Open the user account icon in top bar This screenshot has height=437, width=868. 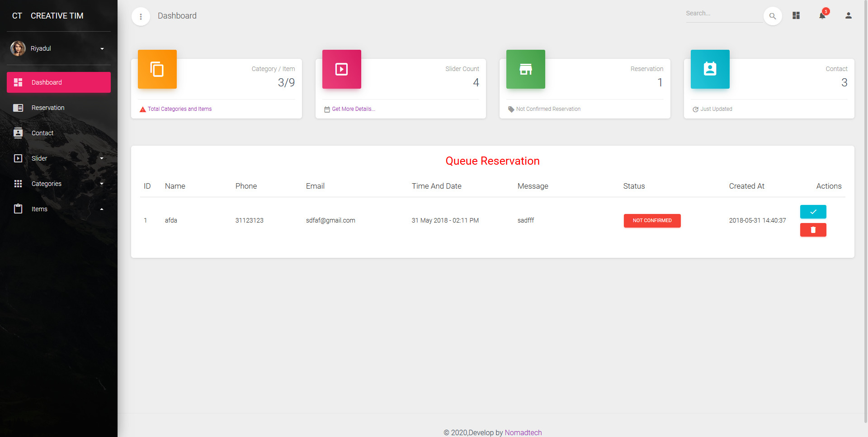[848, 16]
